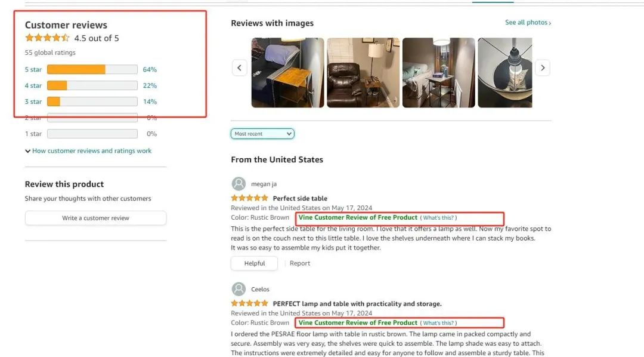Show next review images with right arrow
Image resolution: width=644 pixels, height=357 pixels.
click(x=543, y=67)
